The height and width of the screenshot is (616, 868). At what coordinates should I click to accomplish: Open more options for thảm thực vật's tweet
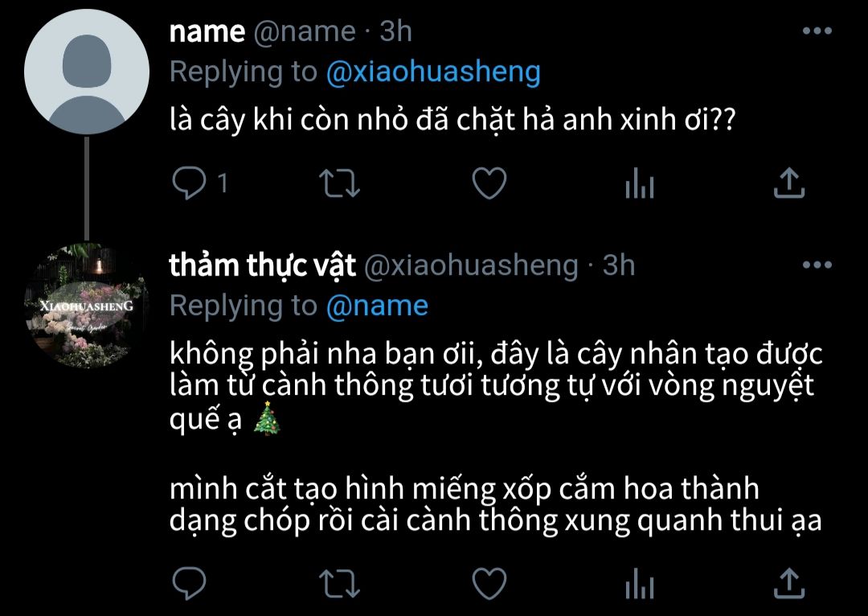click(817, 265)
